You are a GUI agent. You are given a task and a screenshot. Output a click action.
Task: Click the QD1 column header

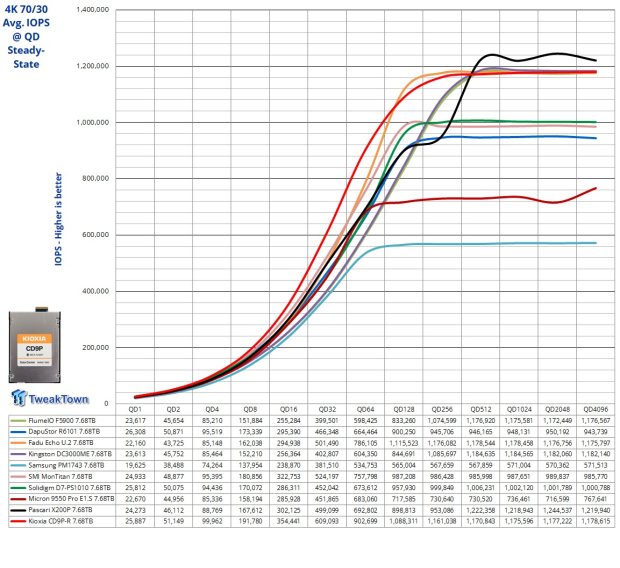pyautogui.click(x=135, y=409)
